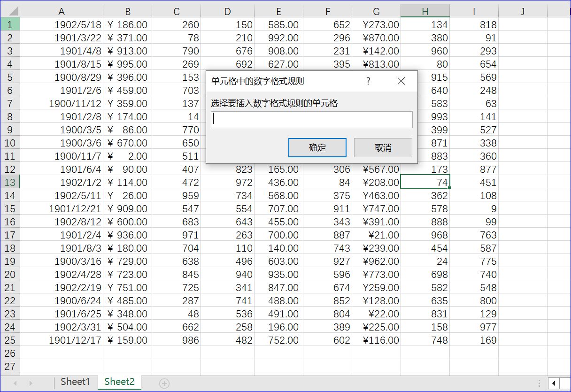Click the active cell H13 containing 74

[x=425, y=182]
